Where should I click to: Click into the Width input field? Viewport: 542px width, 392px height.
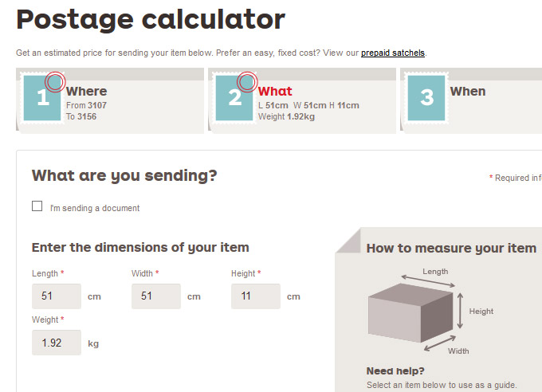tap(156, 296)
